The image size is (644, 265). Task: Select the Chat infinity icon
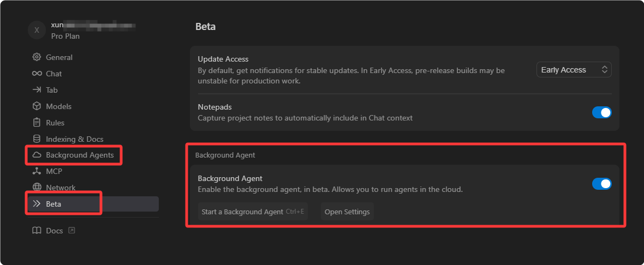coord(37,74)
